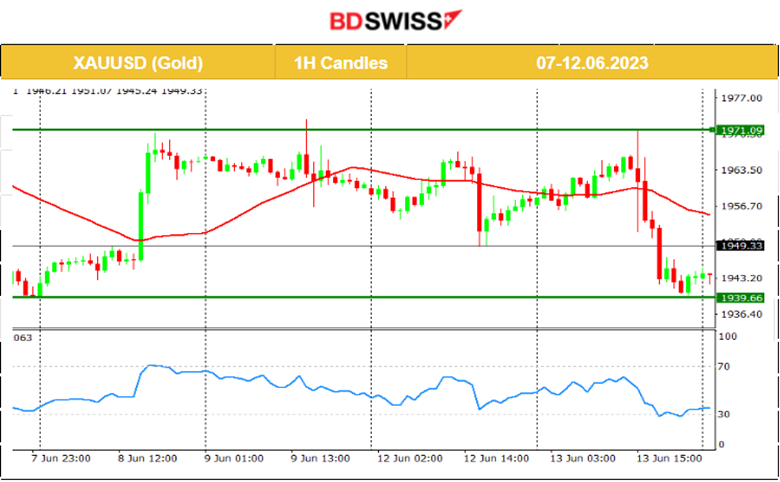
Task: Click the 1971.09 resistance price tag
Action: tap(742, 130)
